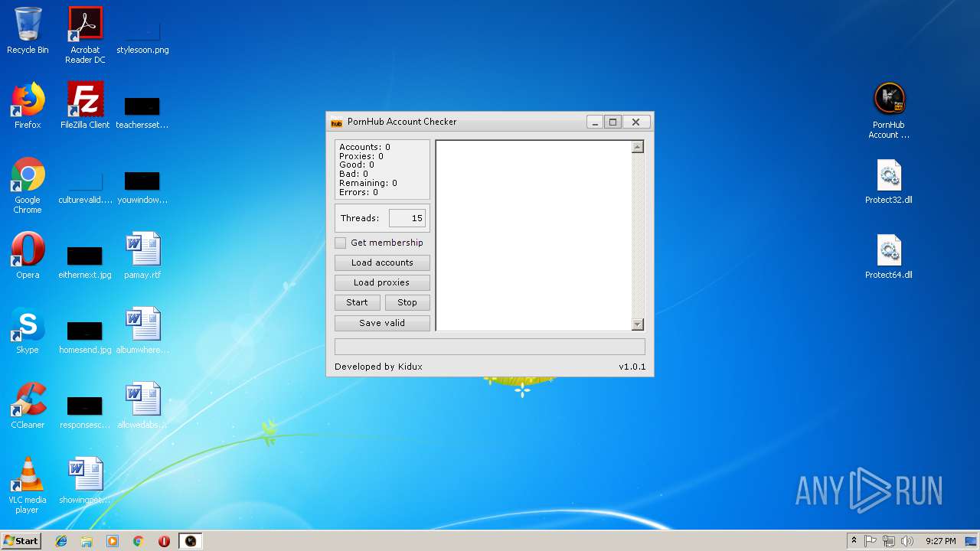Click the "v1.0.1" version label

pos(632,367)
